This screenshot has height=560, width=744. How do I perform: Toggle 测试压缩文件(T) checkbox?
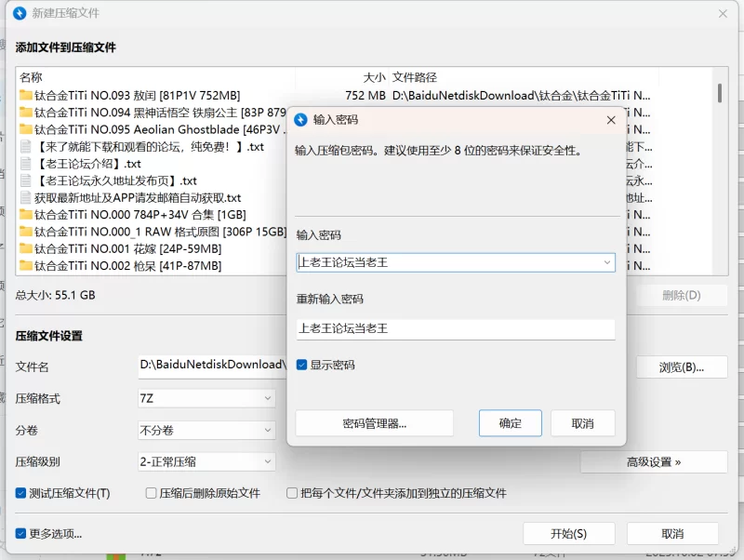point(20,493)
